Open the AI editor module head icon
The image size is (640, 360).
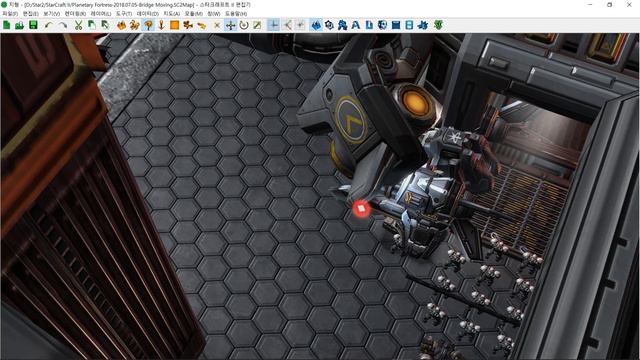pos(382,25)
